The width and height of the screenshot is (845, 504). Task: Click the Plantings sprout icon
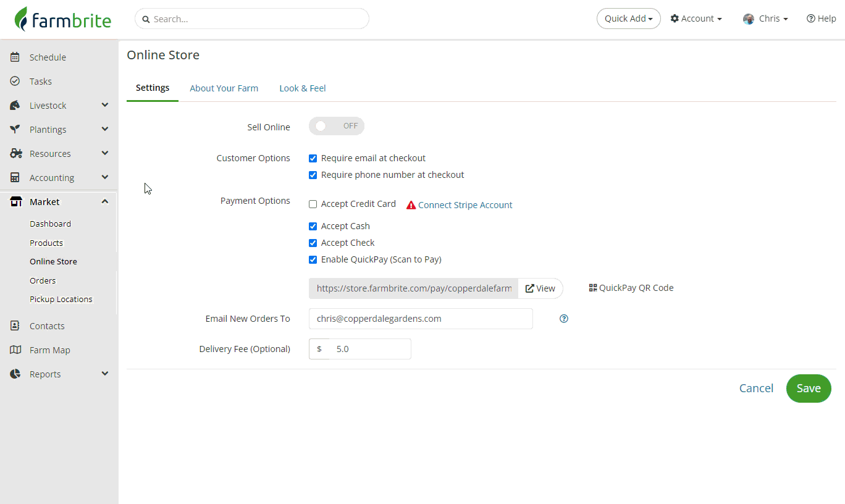point(15,130)
